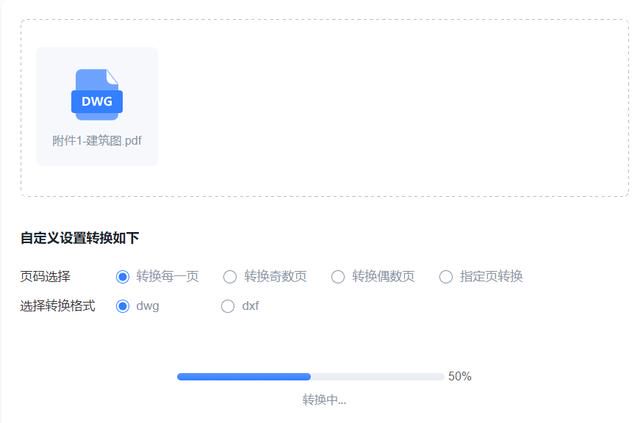Screen dimensions: 640x423
Task: Choose the 转换奇数页 radio option
Action: point(230,277)
